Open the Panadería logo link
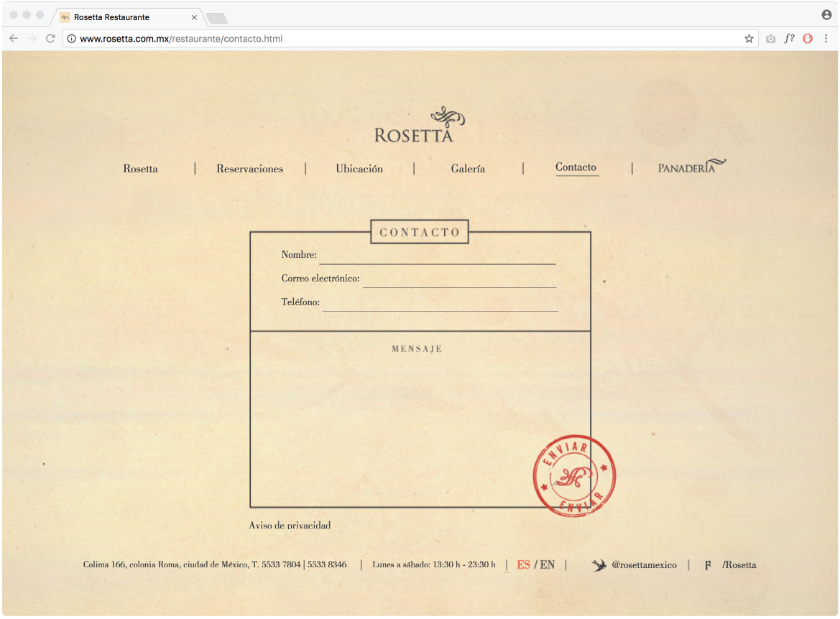This screenshot has height=619, width=840. click(691, 167)
